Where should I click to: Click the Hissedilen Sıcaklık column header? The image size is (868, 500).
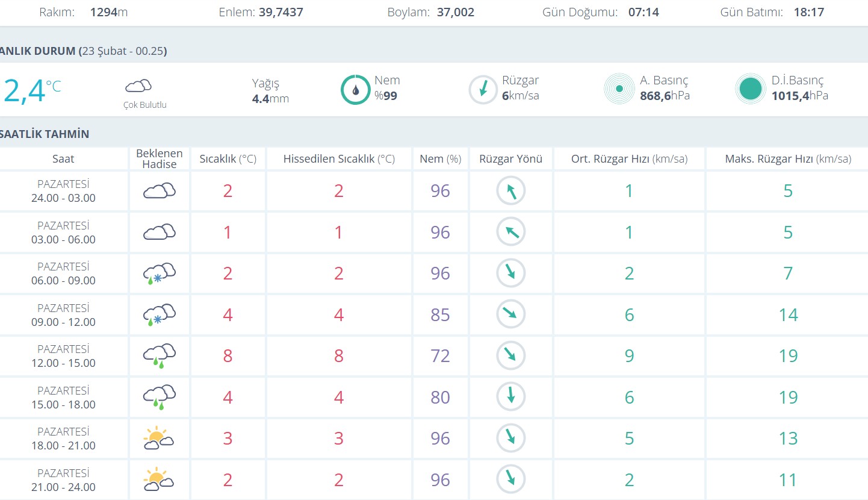(x=339, y=159)
